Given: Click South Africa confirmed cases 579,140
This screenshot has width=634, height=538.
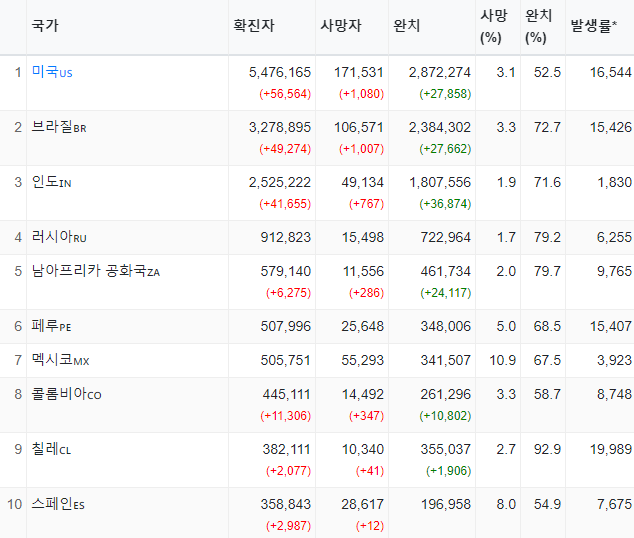Looking at the screenshot, I should pyautogui.click(x=285, y=271).
